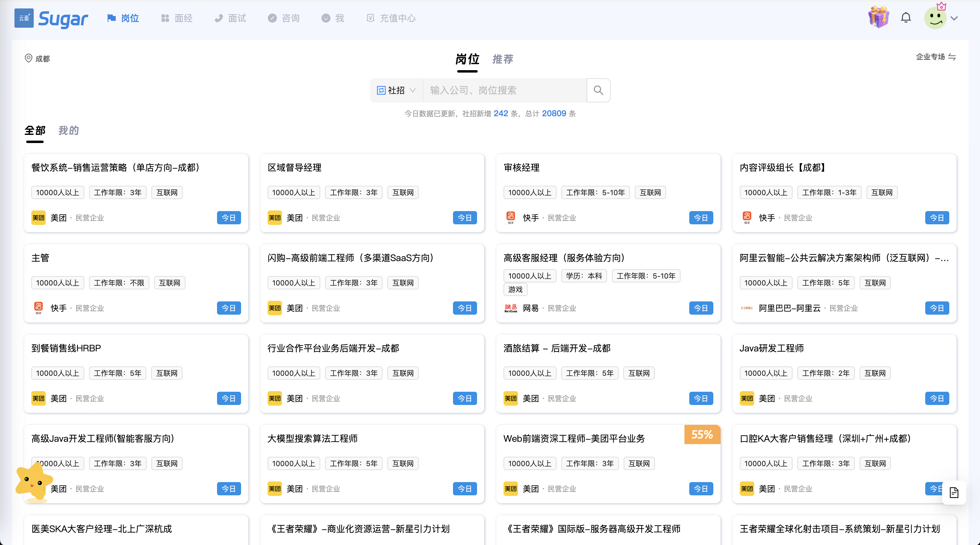The height and width of the screenshot is (545, 980).
Task: Open 充值中心 in top navigation
Action: tap(391, 18)
